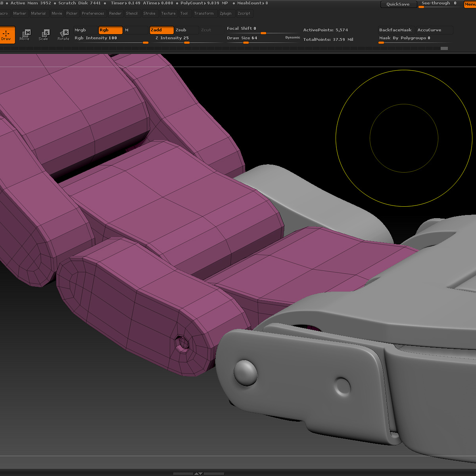
Task: Click the QuickSave button
Action: [x=398, y=4]
